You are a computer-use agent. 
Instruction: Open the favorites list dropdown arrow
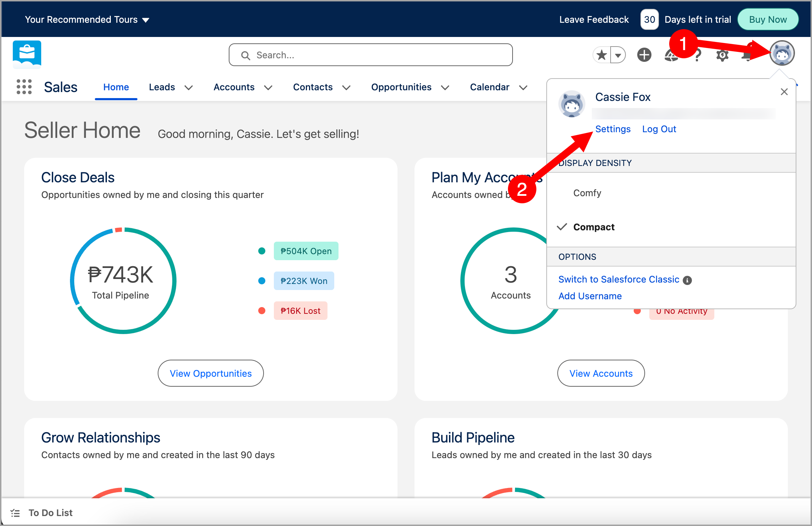point(618,55)
